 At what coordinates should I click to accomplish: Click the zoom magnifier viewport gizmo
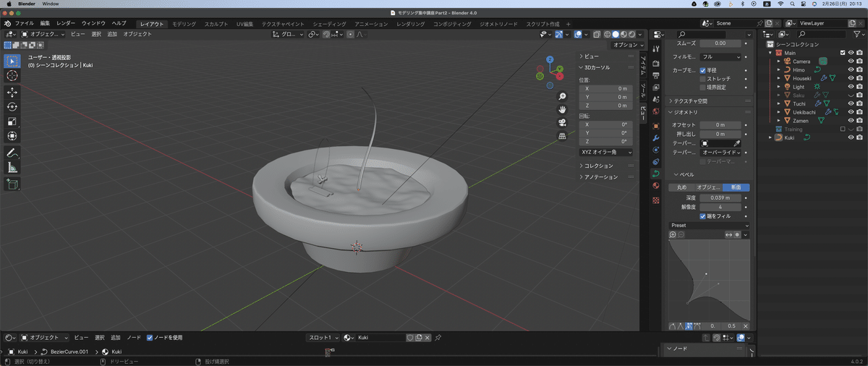pyautogui.click(x=562, y=96)
